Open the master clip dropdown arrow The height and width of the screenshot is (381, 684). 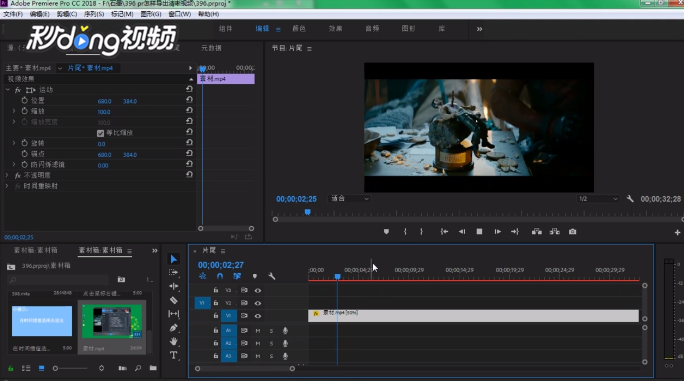[60, 68]
